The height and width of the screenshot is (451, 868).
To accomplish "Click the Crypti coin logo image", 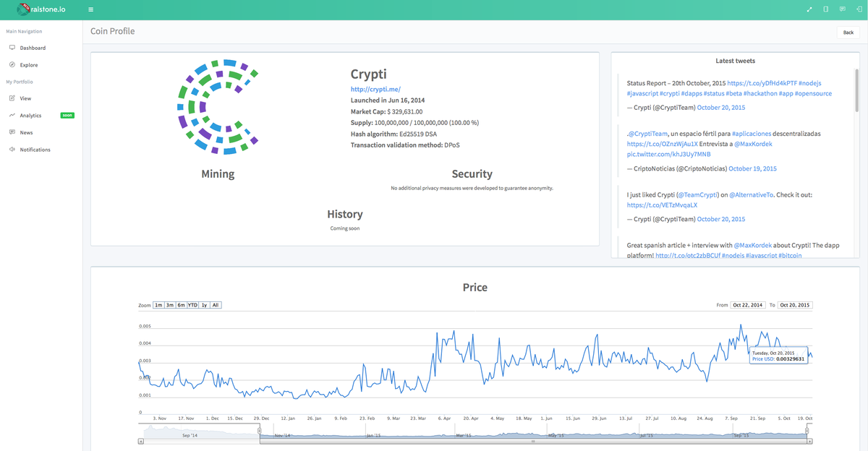I will coord(218,108).
